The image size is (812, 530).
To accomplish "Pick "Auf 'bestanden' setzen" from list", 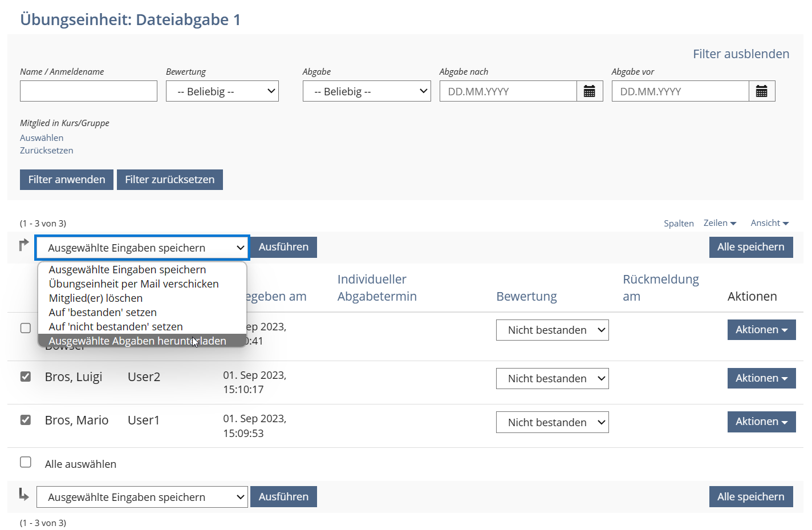I will 103,313.
